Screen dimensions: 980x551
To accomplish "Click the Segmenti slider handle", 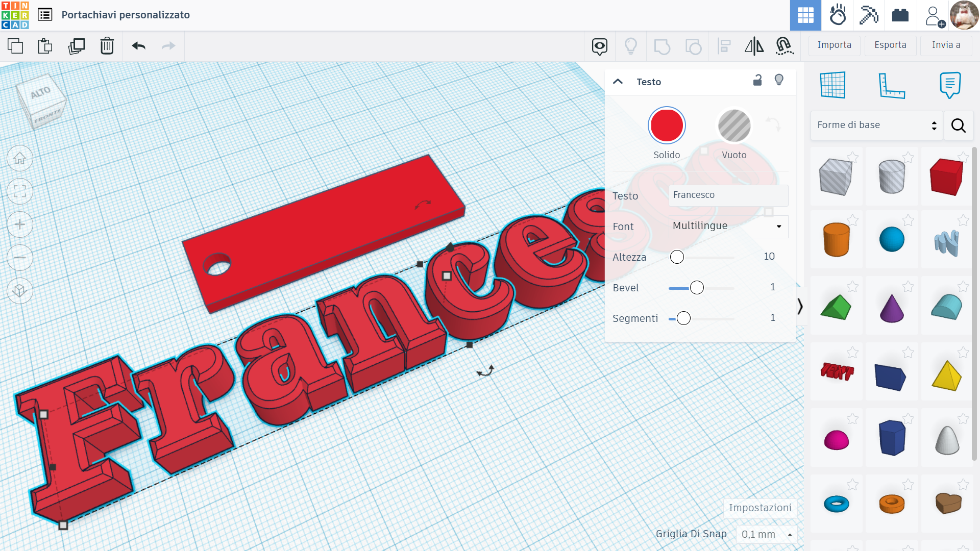I will pos(683,318).
